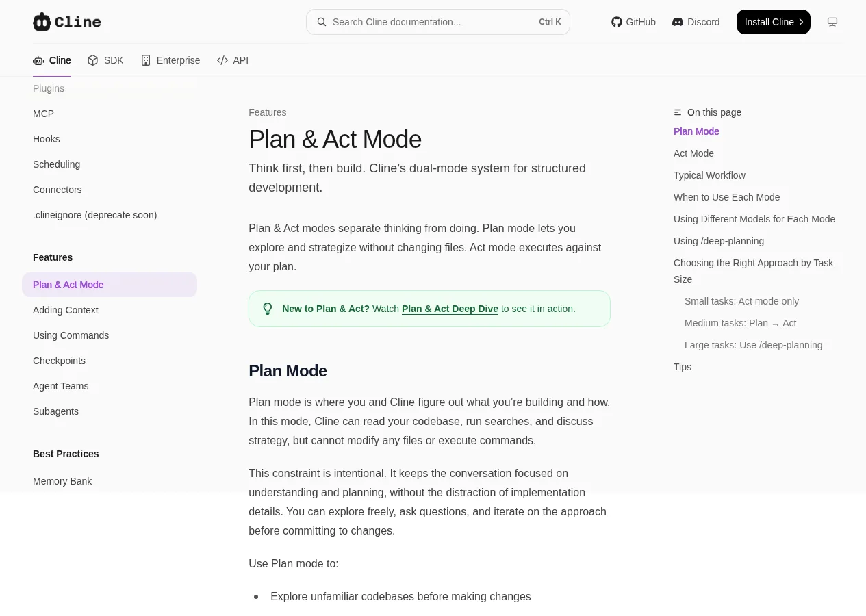Image resolution: width=866 pixels, height=616 pixels.
Task: Toggle theme with the monitor icon
Action: pyautogui.click(x=832, y=22)
